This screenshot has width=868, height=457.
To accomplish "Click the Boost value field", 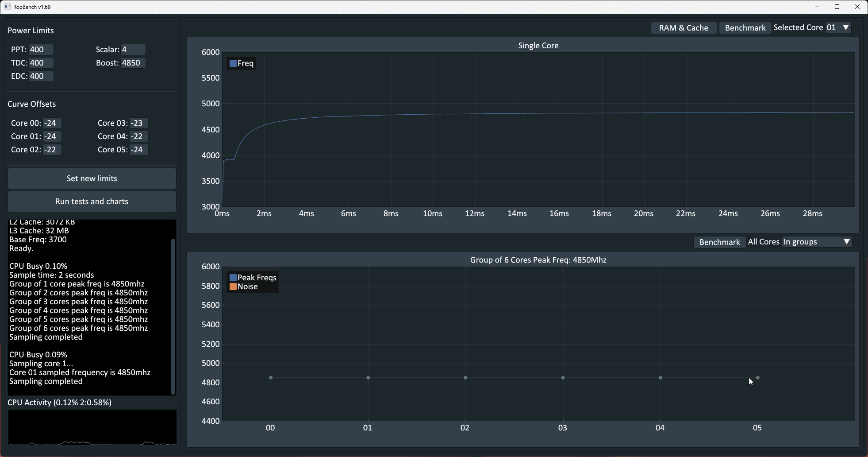I will 133,63.
